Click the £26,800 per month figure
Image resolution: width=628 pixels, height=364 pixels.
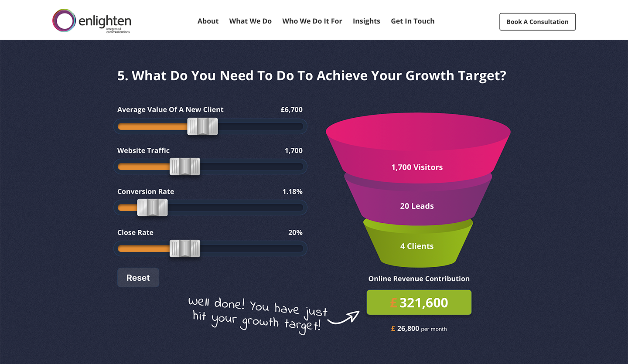point(419,329)
